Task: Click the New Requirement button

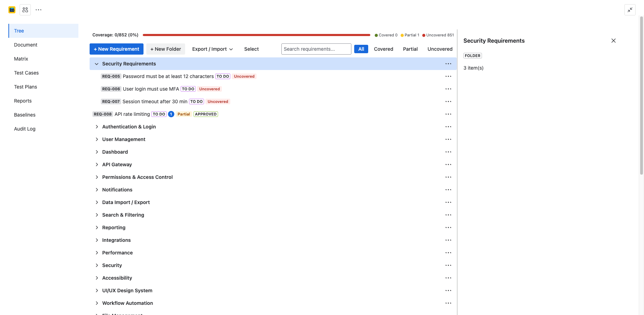Action: [x=117, y=49]
